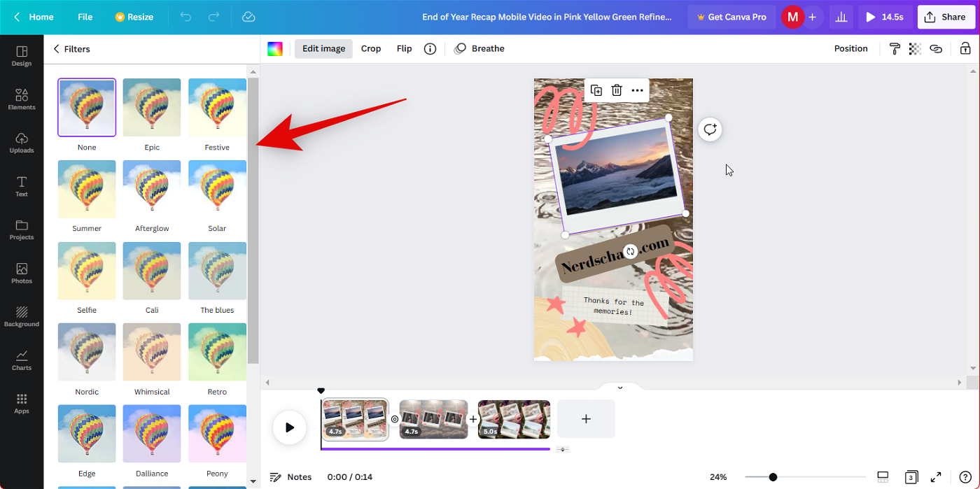Click the Redo arrow icon
The width and height of the screenshot is (980, 489).
point(214,17)
